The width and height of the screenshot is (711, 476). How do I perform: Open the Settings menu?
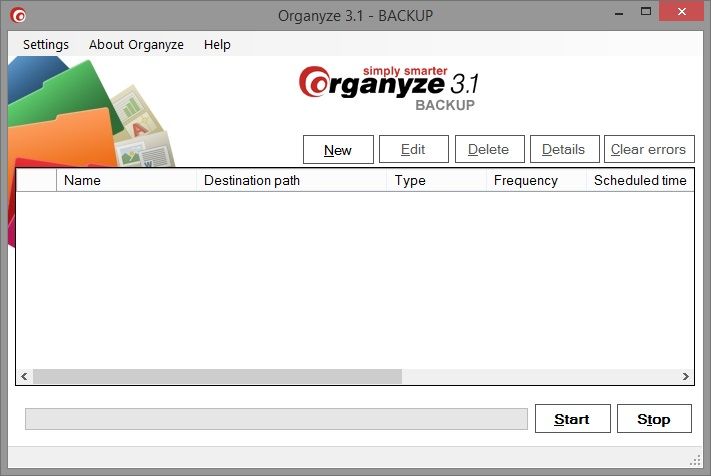pyautogui.click(x=46, y=44)
